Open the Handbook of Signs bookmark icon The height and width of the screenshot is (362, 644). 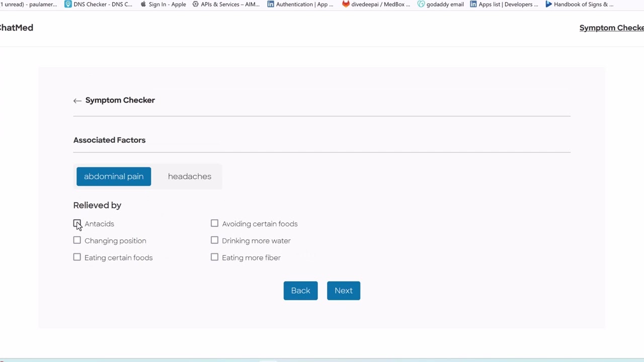[x=549, y=4]
